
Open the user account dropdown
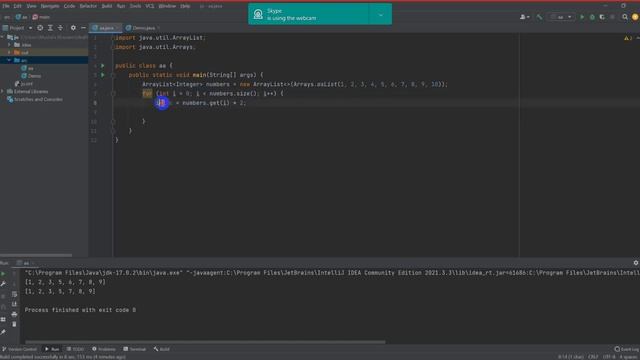click(x=524, y=17)
